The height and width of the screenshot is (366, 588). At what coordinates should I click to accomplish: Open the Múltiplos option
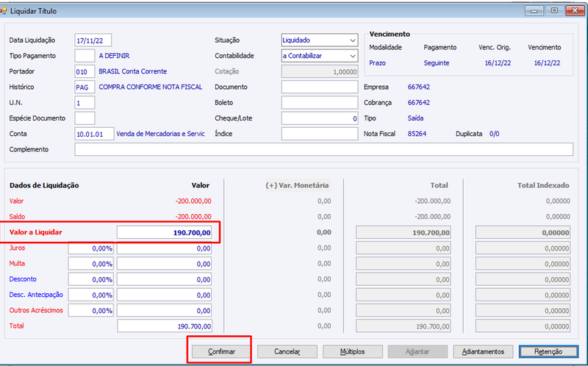click(x=353, y=352)
